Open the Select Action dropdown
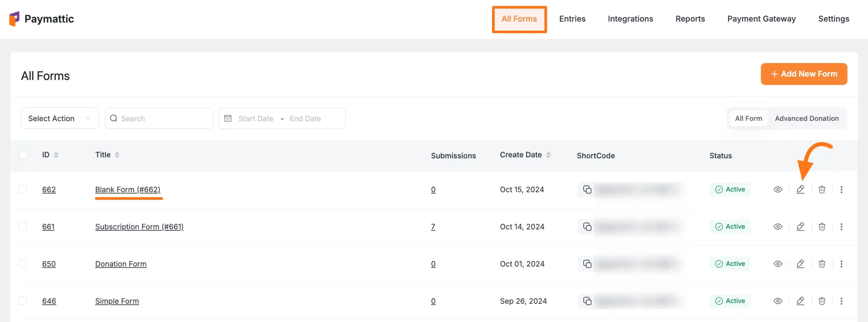The height and width of the screenshot is (322, 868). point(60,118)
